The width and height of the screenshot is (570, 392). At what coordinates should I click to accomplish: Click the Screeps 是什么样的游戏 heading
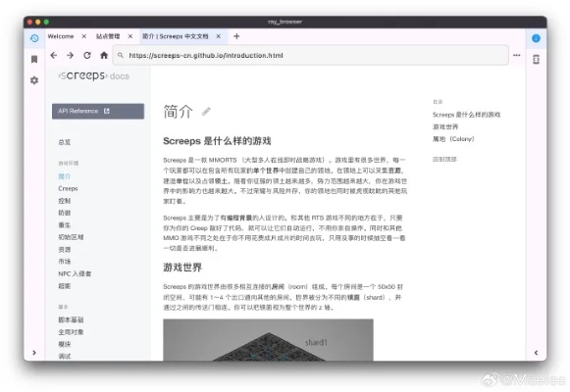[x=217, y=141]
